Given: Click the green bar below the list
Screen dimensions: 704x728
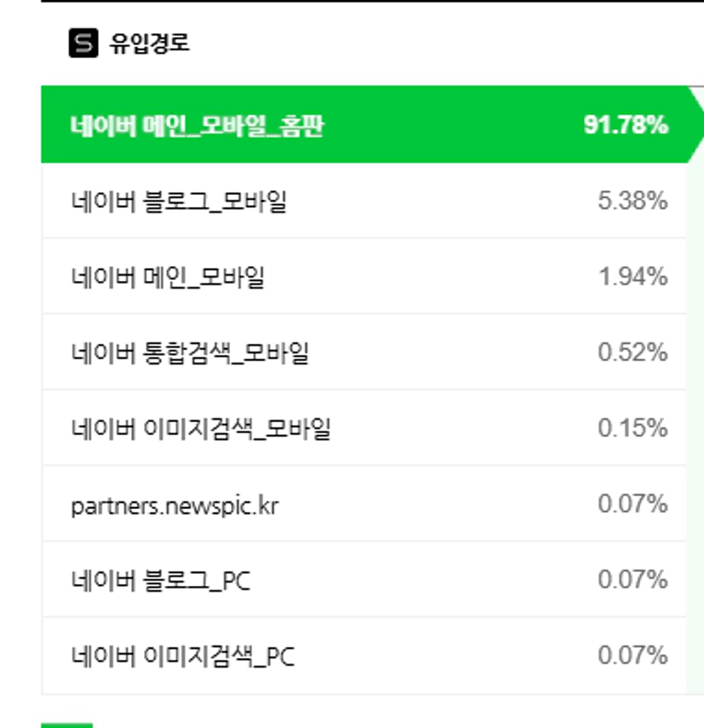Looking at the screenshot, I should pos(66,725).
